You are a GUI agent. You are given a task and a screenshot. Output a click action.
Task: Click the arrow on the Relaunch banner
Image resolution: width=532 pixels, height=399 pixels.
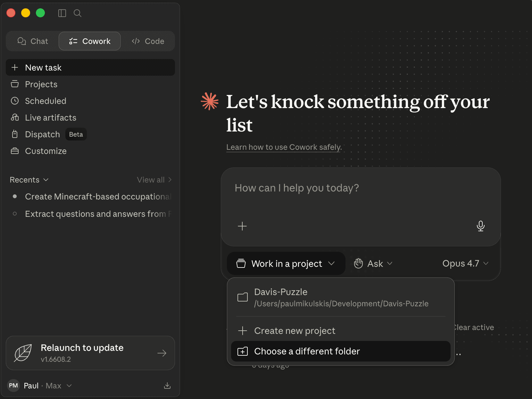(162, 353)
